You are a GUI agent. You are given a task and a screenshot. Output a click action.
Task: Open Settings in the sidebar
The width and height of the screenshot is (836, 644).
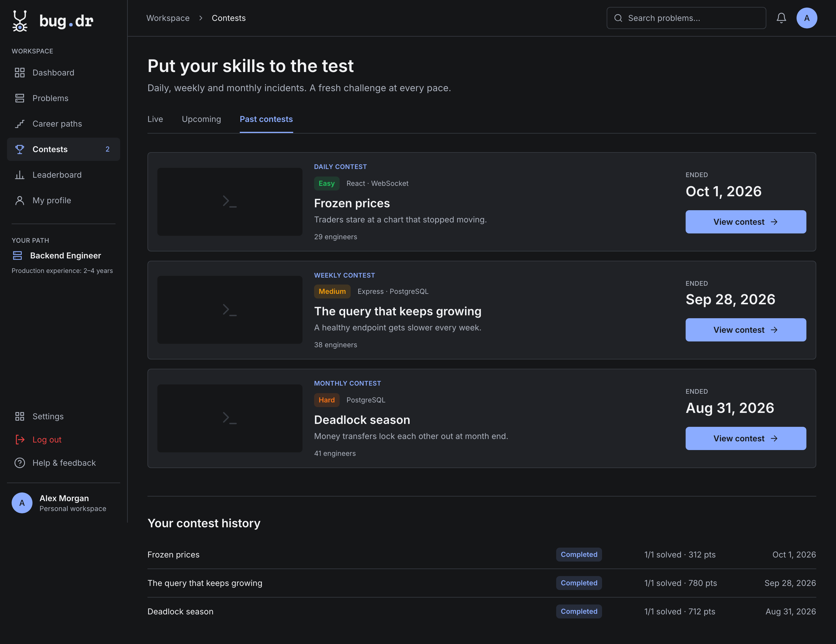[x=64, y=417]
